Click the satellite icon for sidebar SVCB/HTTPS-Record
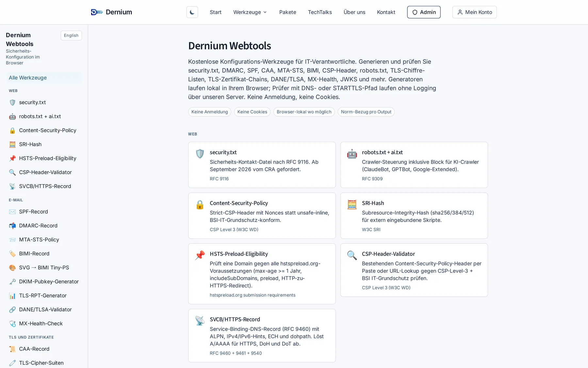Image resolution: width=588 pixels, height=368 pixels. (x=12, y=186)
